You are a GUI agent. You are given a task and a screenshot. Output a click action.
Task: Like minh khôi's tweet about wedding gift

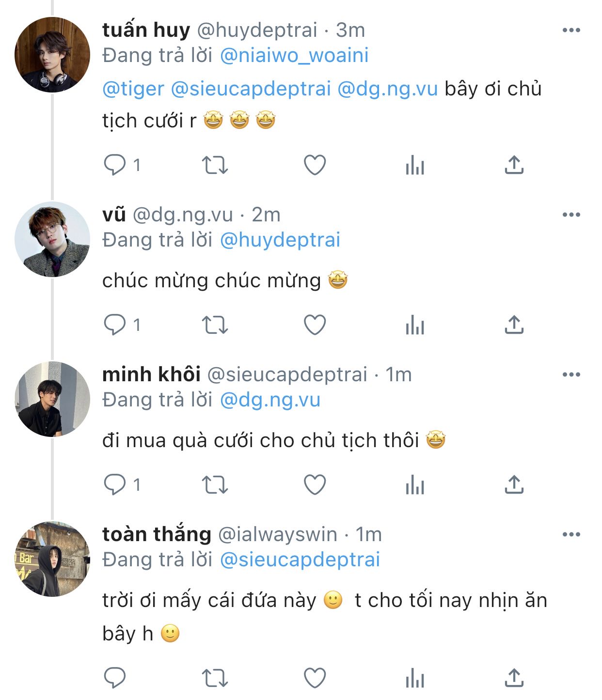[x=315, y=484]
